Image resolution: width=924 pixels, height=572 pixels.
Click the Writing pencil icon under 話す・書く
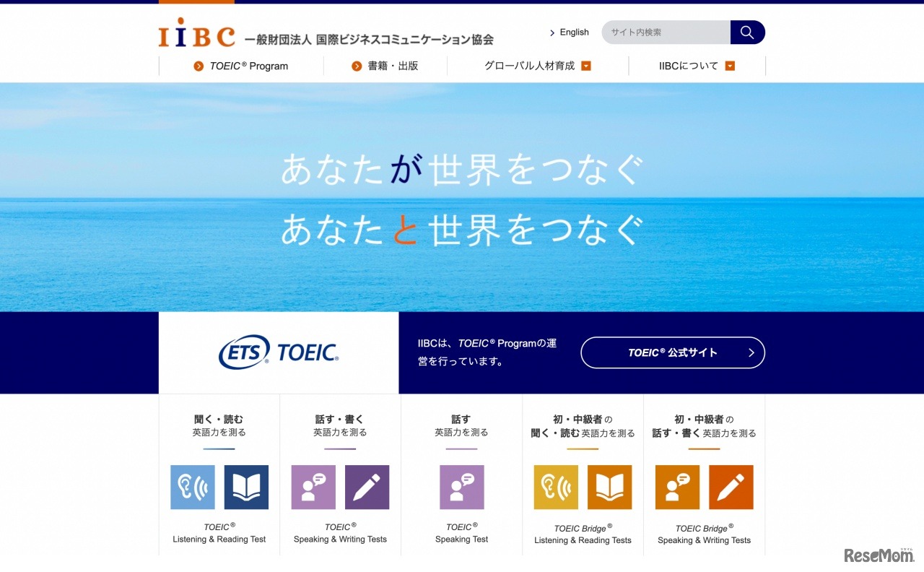click(x=367, y=487)
